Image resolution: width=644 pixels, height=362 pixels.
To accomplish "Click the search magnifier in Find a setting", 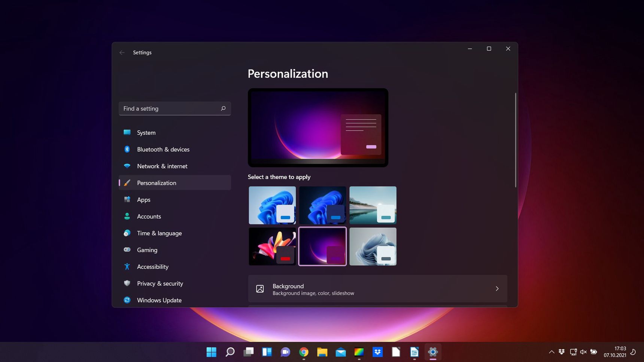I will click(223, 108).
